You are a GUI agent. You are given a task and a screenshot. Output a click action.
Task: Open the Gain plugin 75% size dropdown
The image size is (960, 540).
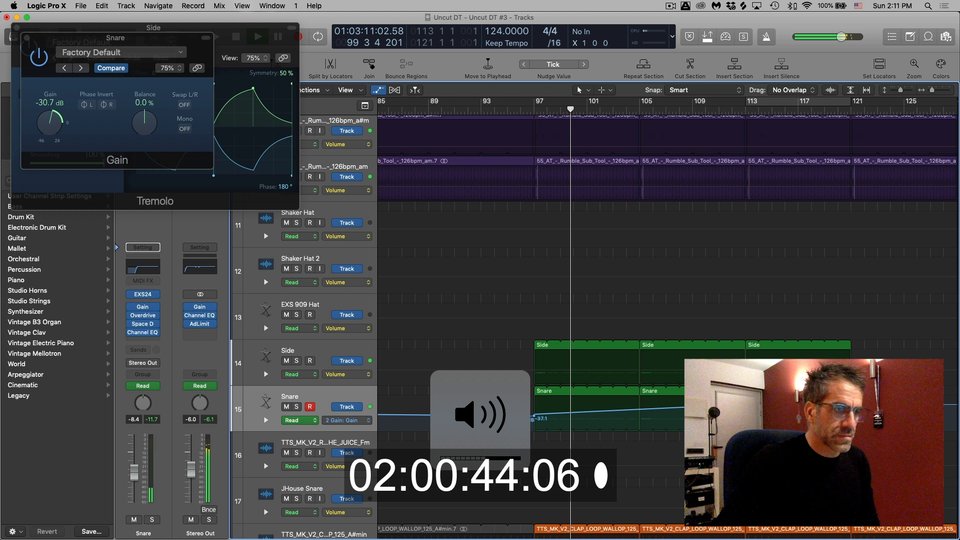pyautogui.click(x=170, y=68)
